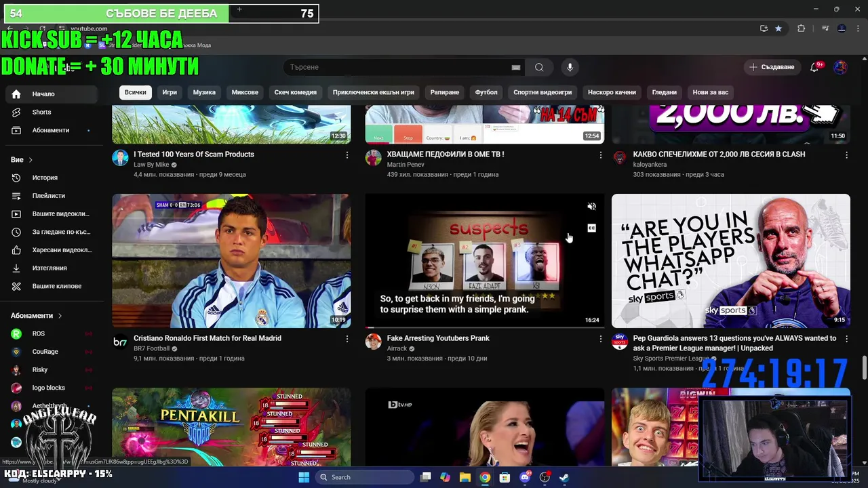Open Discord from the taskbar
Screen dimensions: 868x488
pos(525,477)
